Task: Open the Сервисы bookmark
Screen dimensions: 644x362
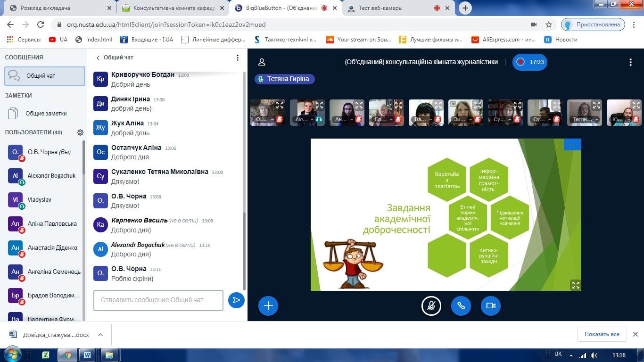Action: coord(24,40)
